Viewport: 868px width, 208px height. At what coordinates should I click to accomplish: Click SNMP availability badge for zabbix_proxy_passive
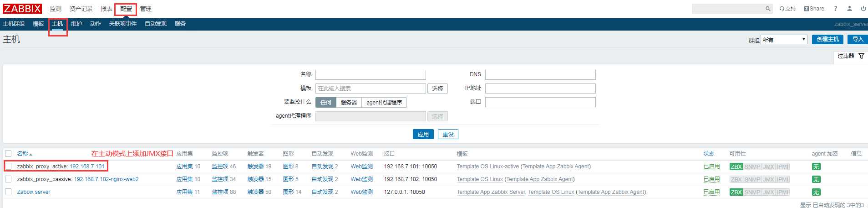click(x=752, y=179)
